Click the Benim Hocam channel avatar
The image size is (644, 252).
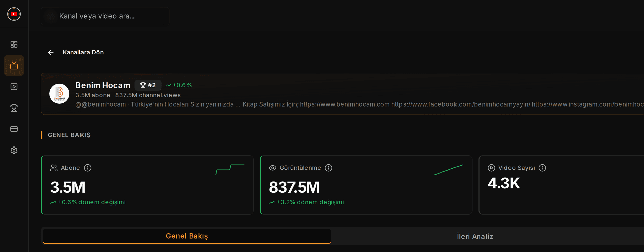[59, 94]
